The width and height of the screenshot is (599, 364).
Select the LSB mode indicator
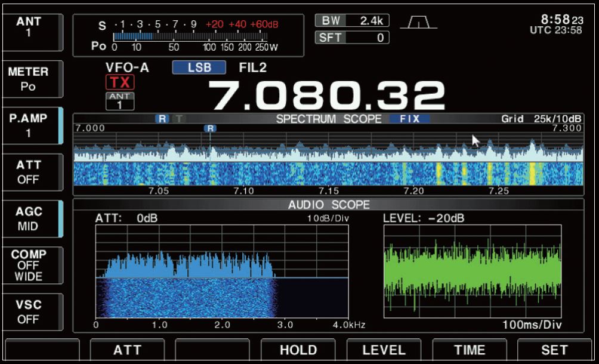coord(199,67)
